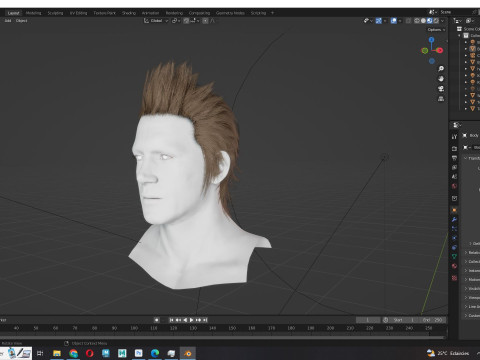Open the Render properties tab
The image size is (480, 360).
tap(454, 148)
